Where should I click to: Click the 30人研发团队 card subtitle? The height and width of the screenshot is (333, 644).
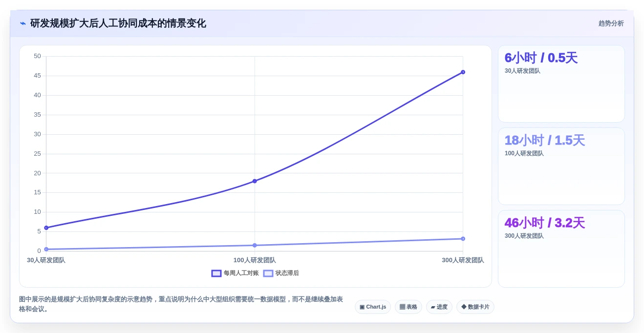point(522,71)
